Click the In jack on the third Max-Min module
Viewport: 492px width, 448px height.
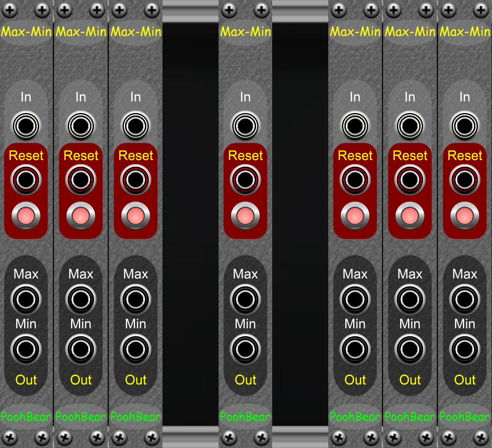pos(135,124)
